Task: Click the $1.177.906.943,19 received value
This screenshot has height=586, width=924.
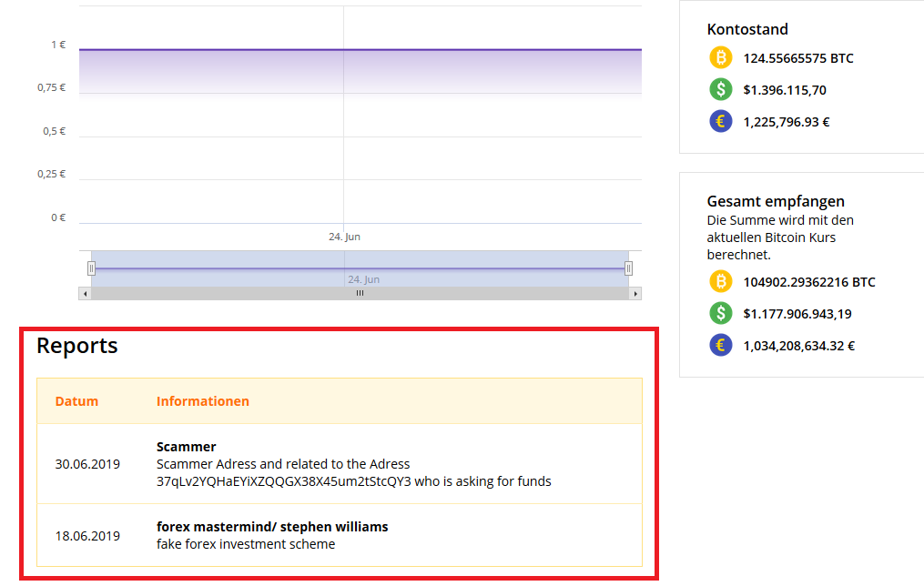Action: [x=797, y=314]
